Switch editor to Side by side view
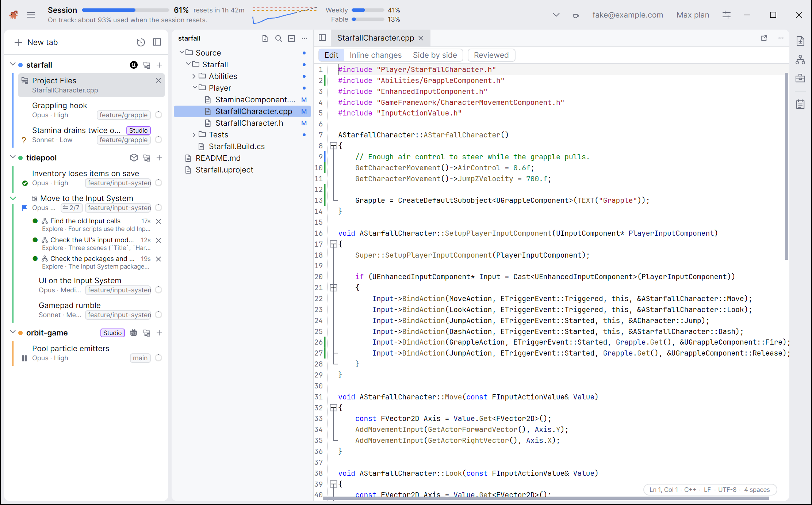 pos(435,55)
